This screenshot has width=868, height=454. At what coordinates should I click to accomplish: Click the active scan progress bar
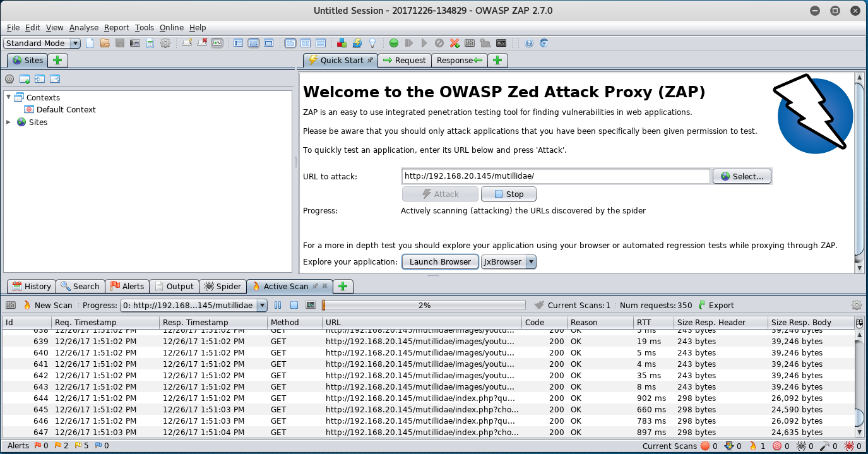pos(424,305)
